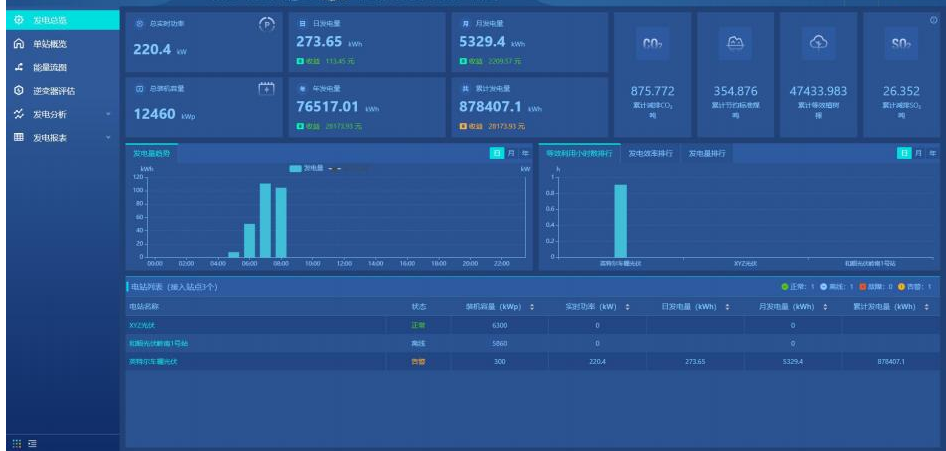Click the 逆变器评估 sidebar icon
This screenshot has height=451, width=946.
18,91
